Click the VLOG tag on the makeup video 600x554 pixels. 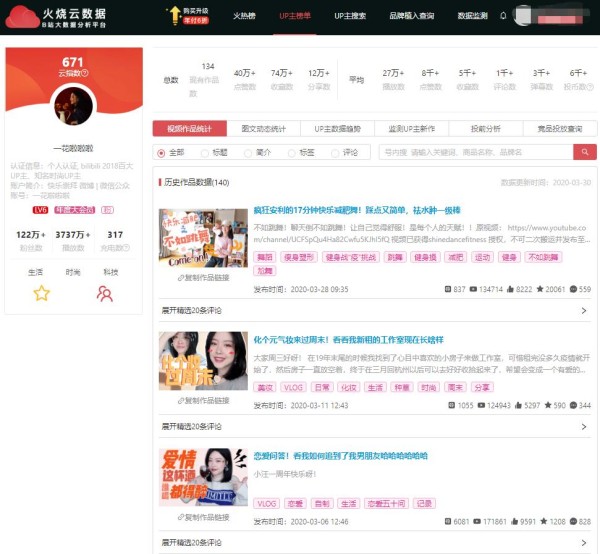tap(293, 387)
